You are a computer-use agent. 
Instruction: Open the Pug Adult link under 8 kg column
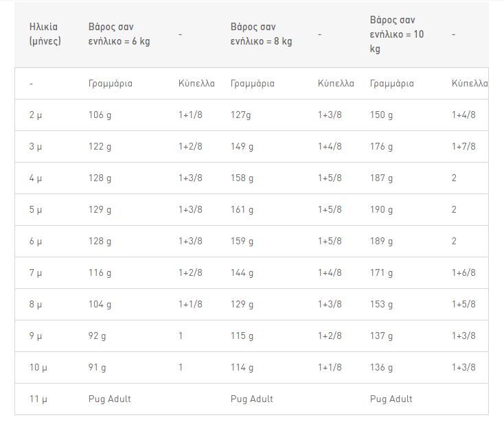(x=252, y=399)
